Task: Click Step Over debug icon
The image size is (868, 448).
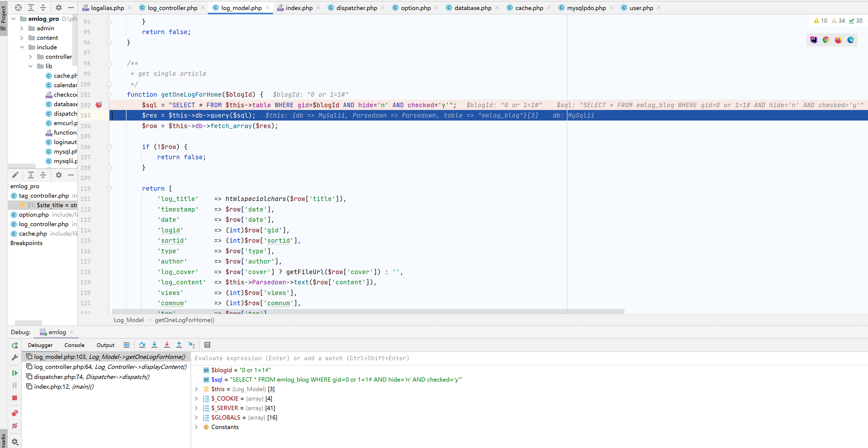Action: [x=142, y=345]
